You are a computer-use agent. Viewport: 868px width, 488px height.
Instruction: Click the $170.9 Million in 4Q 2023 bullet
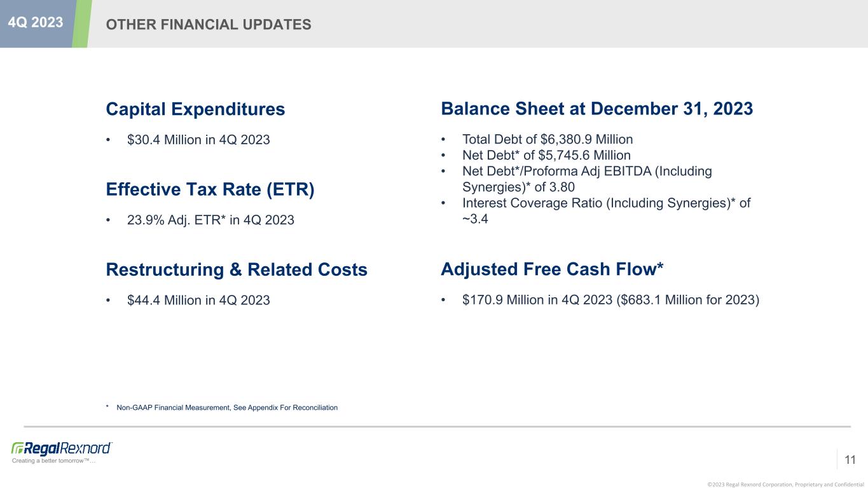point(610,300)
